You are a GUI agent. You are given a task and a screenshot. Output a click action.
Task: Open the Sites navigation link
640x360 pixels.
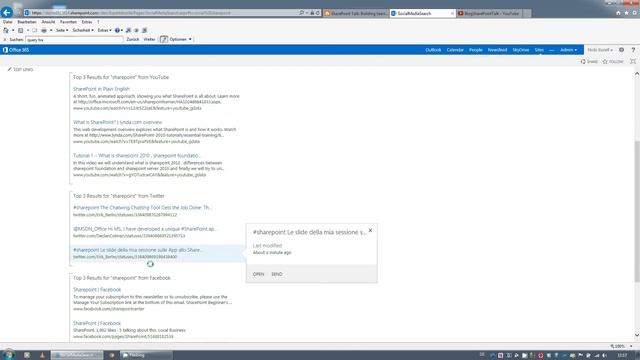pos(539,50)
